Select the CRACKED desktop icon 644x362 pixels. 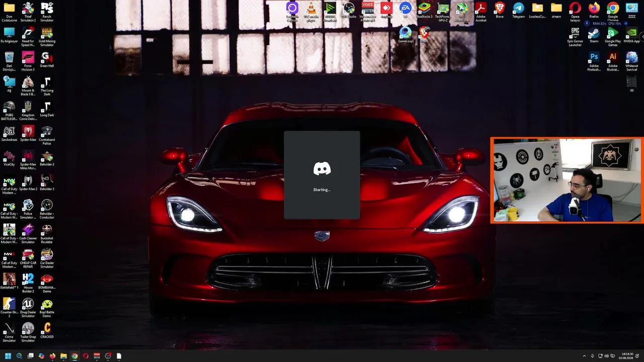pyautogui.click(x=47, y=330)
